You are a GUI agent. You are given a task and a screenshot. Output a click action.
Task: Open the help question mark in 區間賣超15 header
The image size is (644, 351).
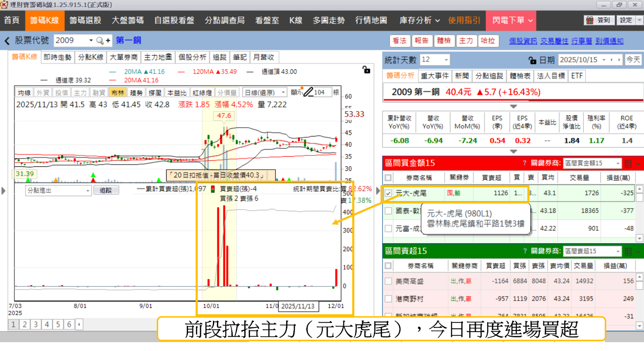(x=524, y=251)
